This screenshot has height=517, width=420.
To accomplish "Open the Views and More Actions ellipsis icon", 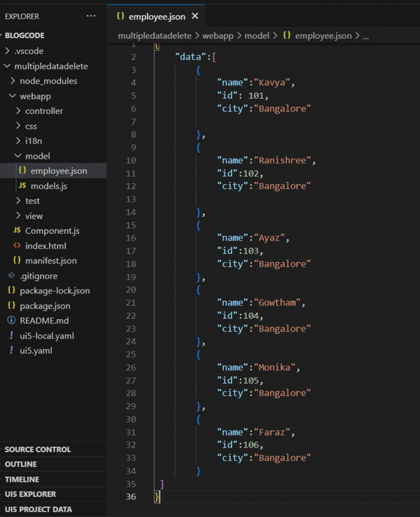I will coord(91,16).
